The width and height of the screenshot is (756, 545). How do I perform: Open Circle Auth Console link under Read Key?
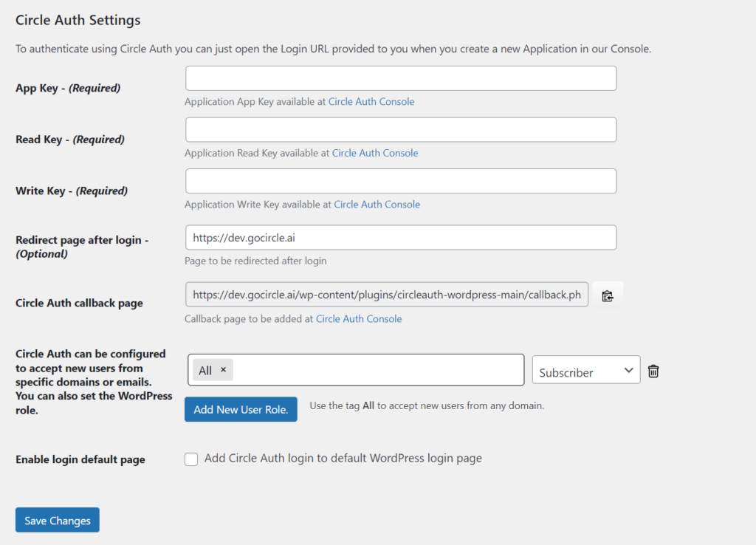tap(375, 153)
